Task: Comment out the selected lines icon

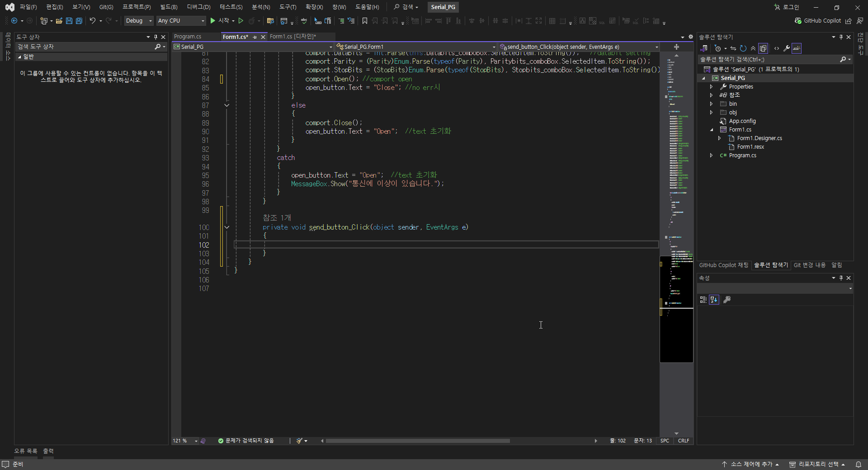Action: coord(341,21)
